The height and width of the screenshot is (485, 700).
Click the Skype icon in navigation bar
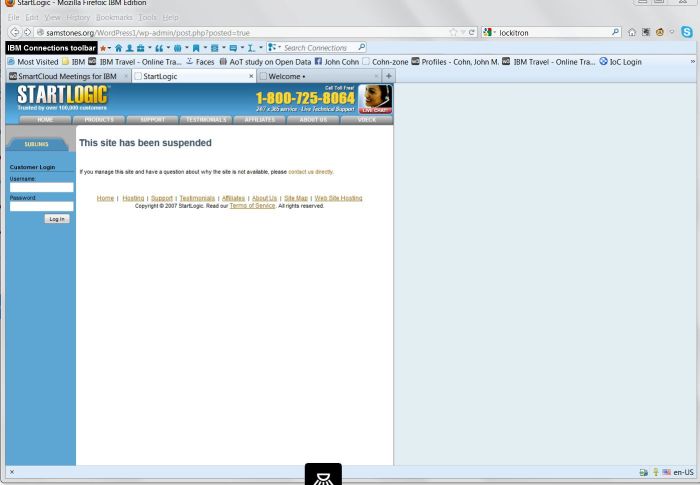tap(687, 33)
